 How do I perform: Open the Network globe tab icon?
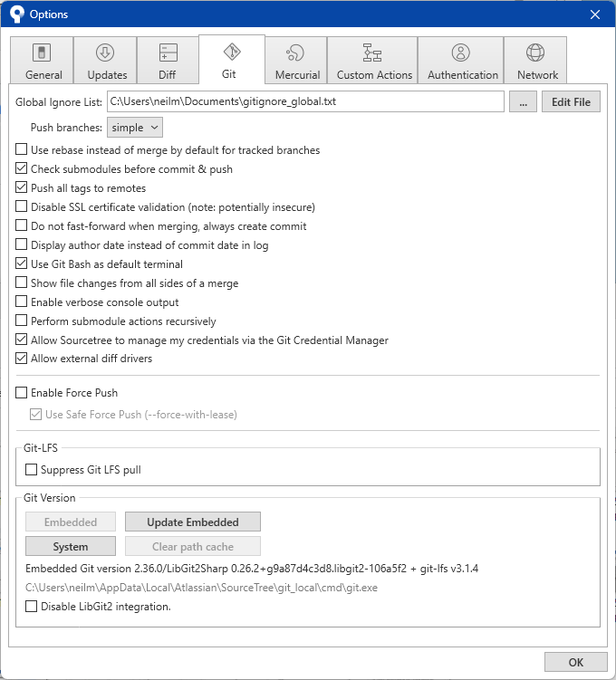(535, 53)
